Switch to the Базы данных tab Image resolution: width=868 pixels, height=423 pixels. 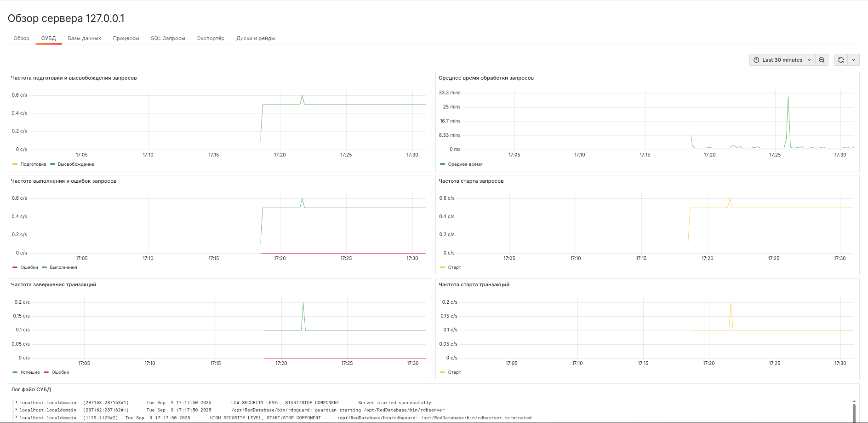[x=84, y=38]
